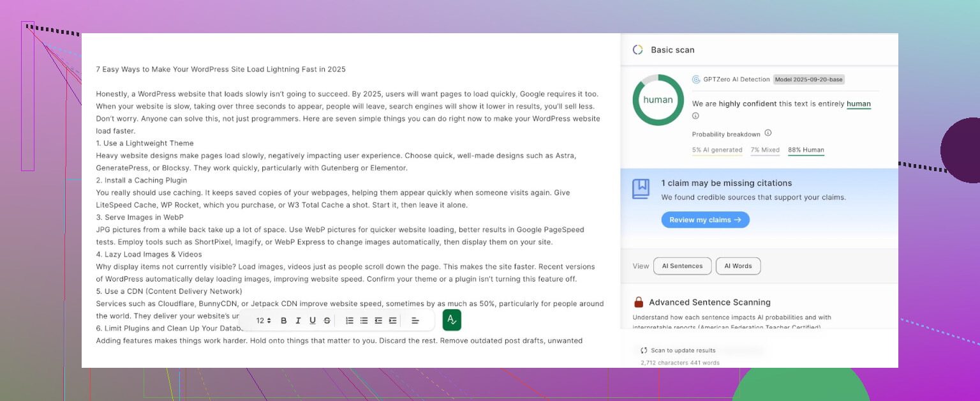Select the 5% AI generated tab

(x=717, y=150)
